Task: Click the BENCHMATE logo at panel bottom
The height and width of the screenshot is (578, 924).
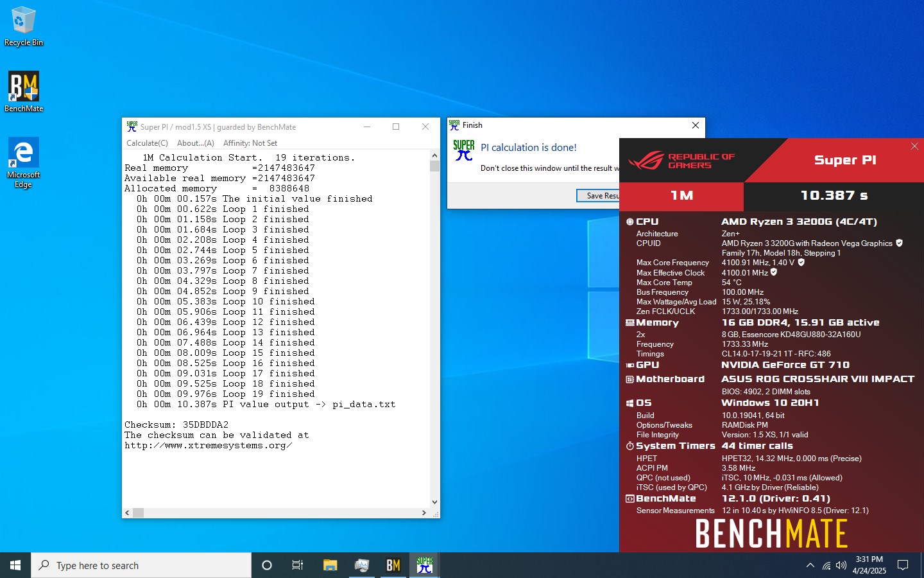Action: tap(771, 533)
